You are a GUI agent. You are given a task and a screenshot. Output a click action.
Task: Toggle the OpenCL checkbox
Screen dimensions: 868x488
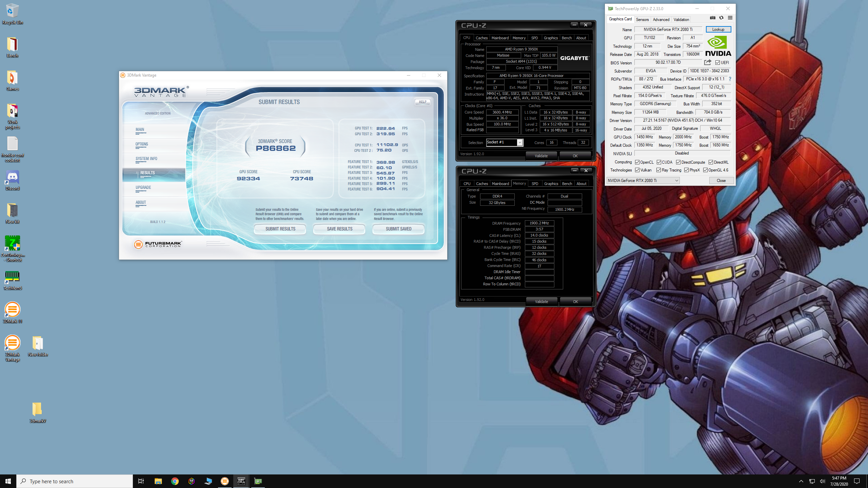[637, 162]
